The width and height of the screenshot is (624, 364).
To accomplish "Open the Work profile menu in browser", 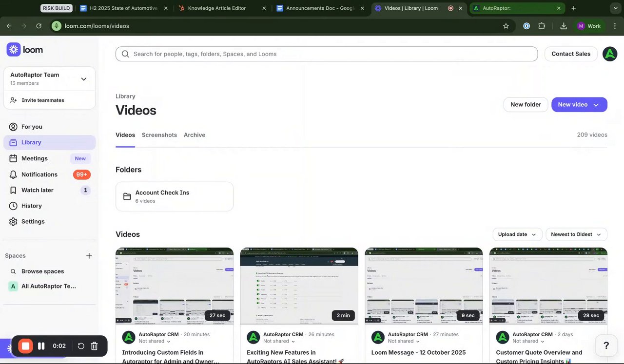I will point(589,26).
